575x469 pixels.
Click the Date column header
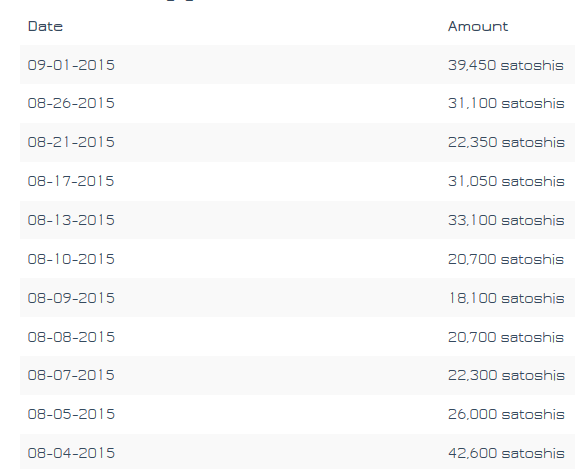click(45, 26)
